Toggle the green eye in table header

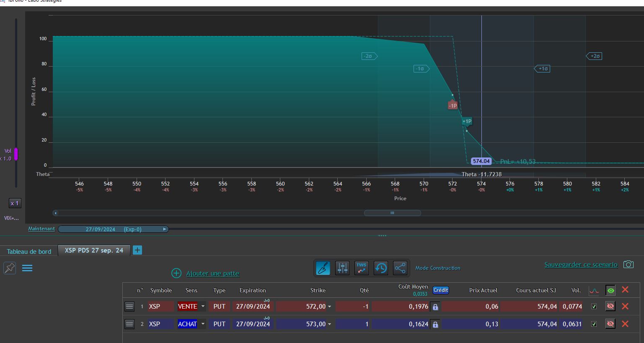tap(610, 290)
